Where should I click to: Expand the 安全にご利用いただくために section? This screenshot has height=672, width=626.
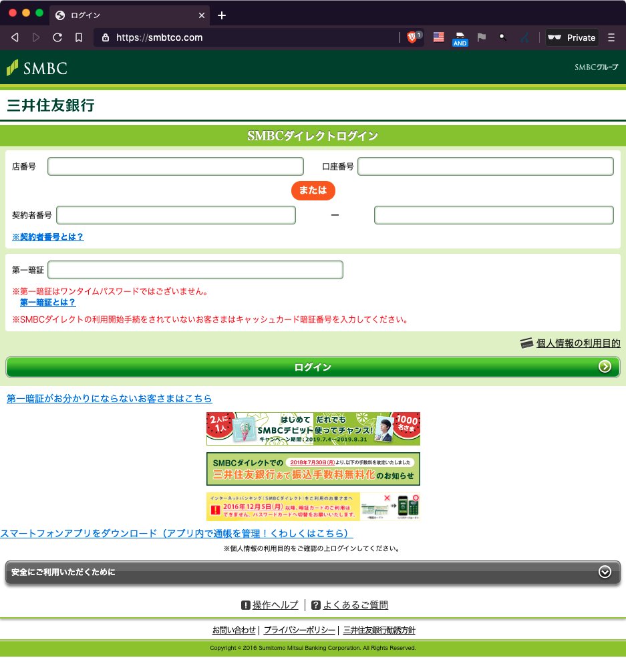point(313,572)
